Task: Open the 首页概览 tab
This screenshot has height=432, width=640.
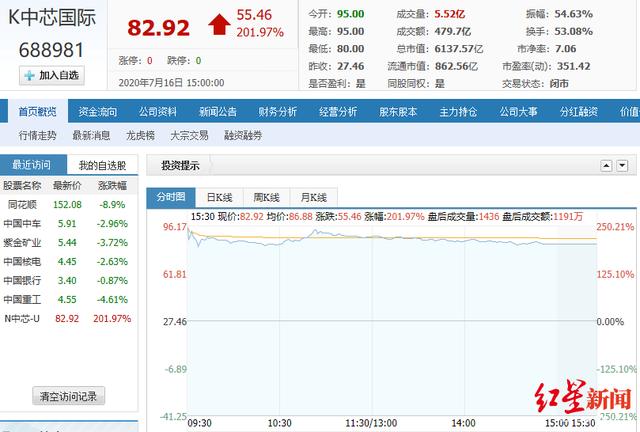Action: pyautogui.click(x=38, y=111)
